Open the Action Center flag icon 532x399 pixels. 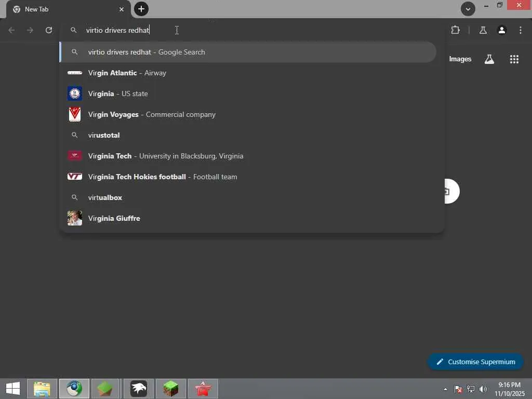coord(458,389)
